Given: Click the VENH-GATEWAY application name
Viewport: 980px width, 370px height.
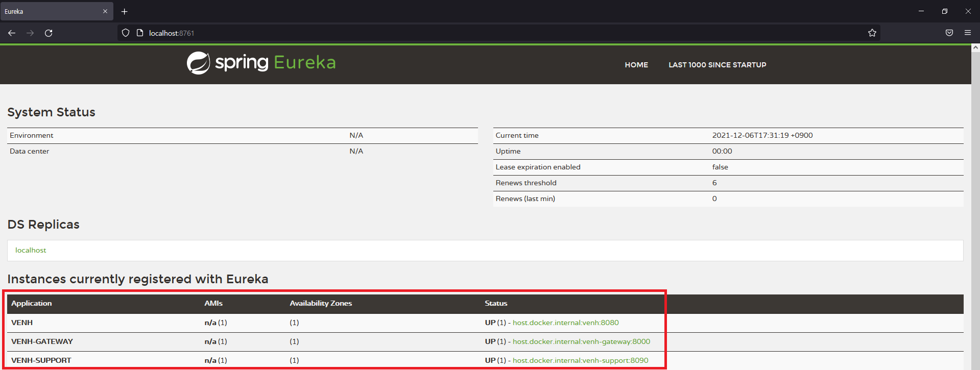Looking at the screenshot, I should 42,341.
